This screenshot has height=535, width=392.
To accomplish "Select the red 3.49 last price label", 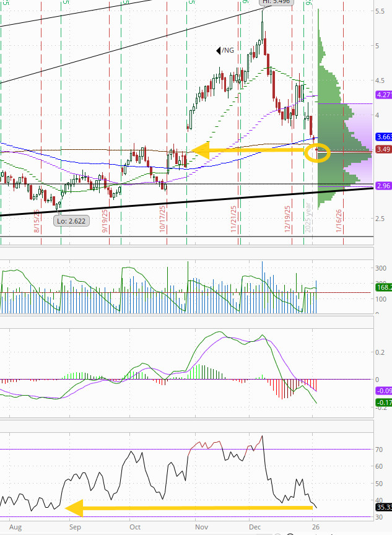I will [383, 149].
